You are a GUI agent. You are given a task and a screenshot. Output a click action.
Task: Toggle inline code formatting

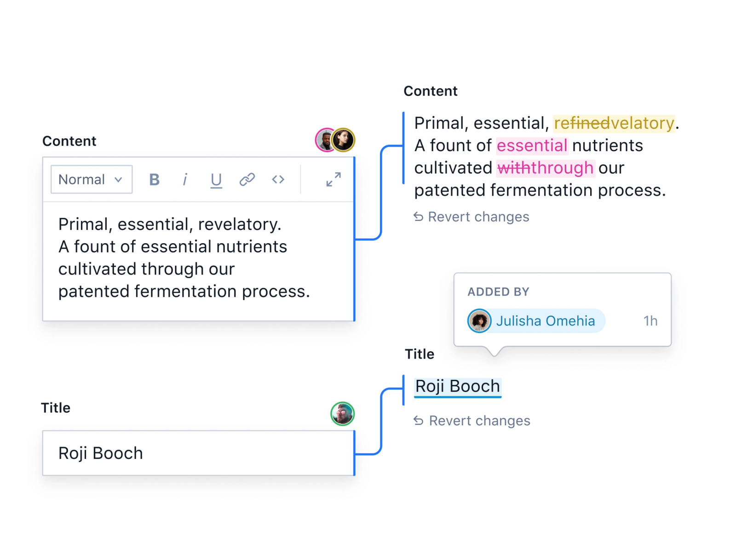click(278, 179)
